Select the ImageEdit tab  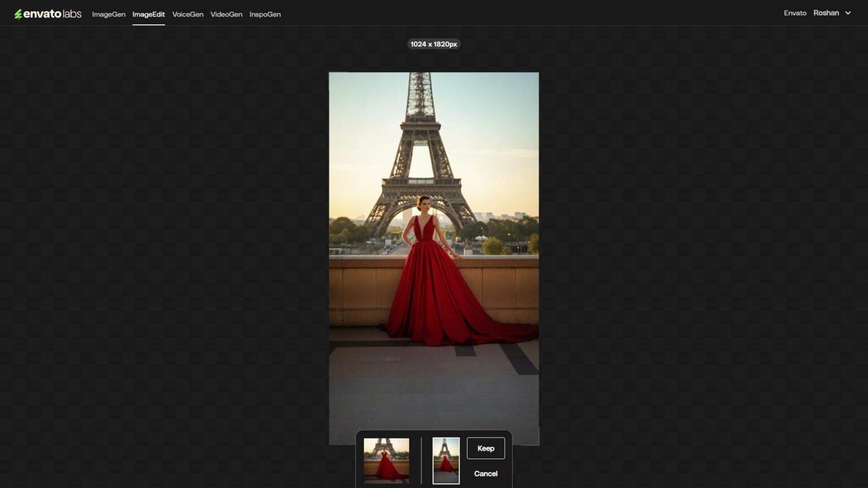click(x=149, y=14)
